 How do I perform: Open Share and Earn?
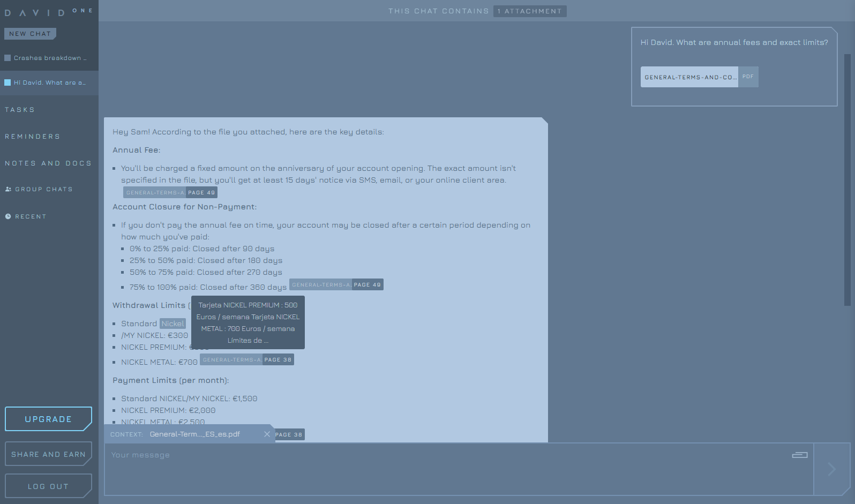tap(48, 454)
